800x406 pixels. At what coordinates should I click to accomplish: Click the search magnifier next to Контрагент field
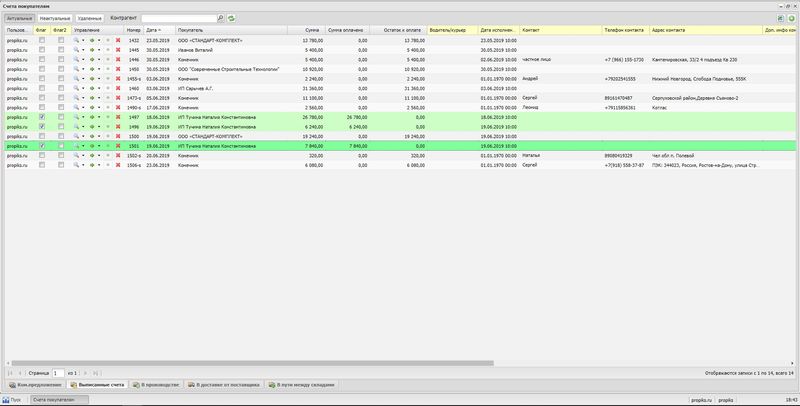pyautogui.click(x=220, y=18)
